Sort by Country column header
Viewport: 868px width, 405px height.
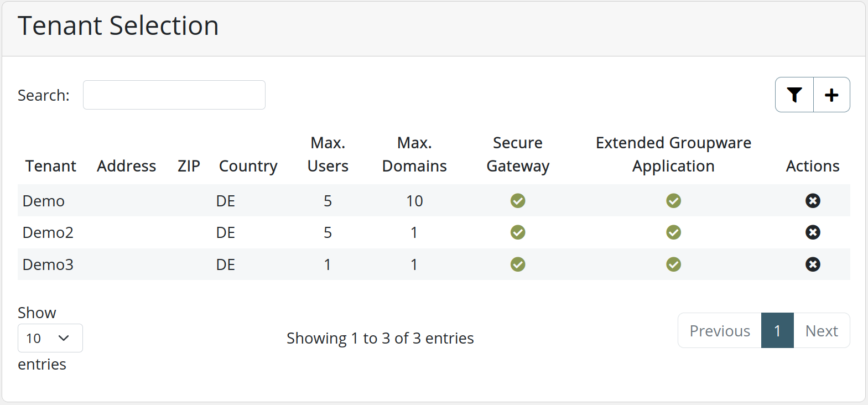coord(248,166)
